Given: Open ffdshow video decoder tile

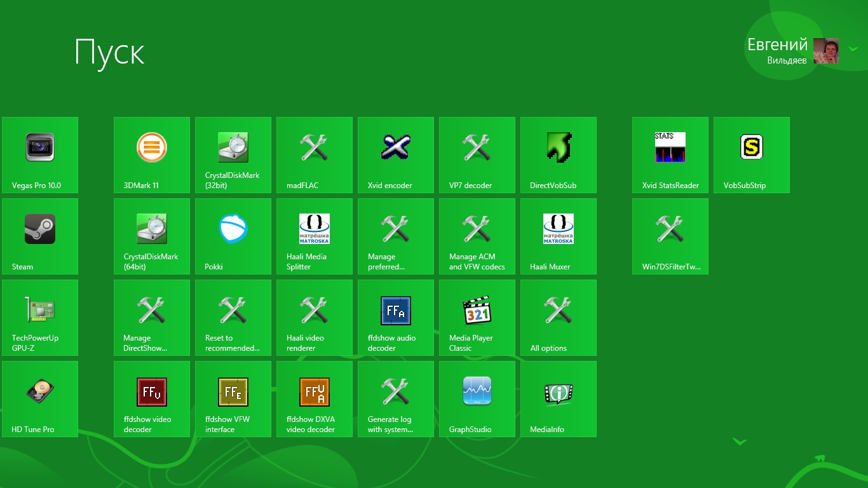Looking at the screenshot, I should [x=152, y=399].
